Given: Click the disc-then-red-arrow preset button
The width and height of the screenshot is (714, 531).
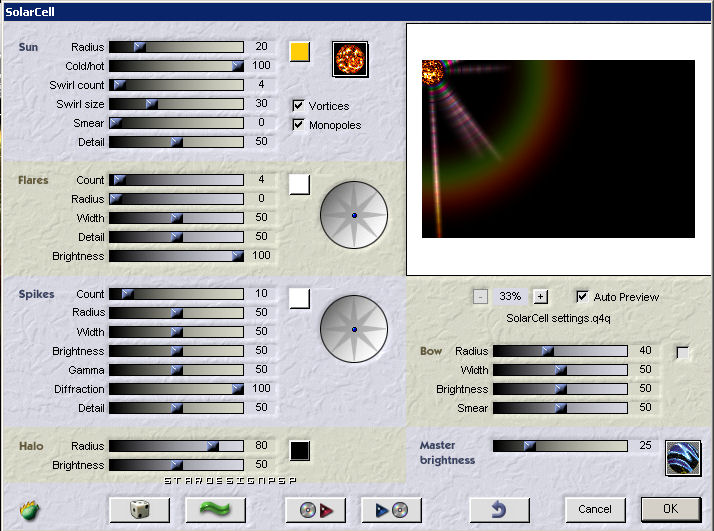Looking at the screenshot, I should click(x=315, y=510).
